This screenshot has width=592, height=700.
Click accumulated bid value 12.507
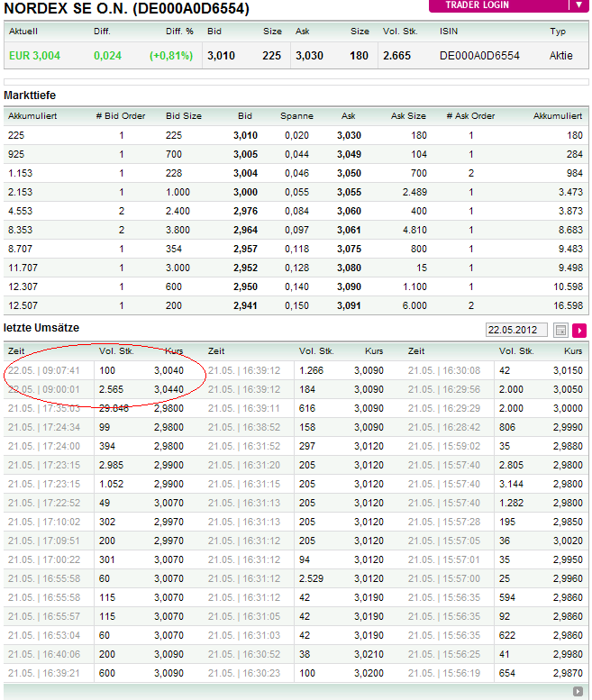click(x=23, y=305)
